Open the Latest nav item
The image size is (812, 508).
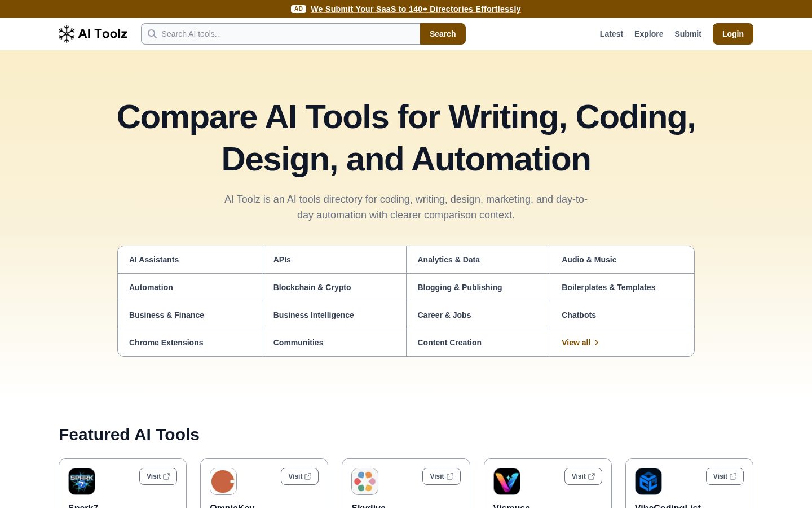click(x=611, y=34)
